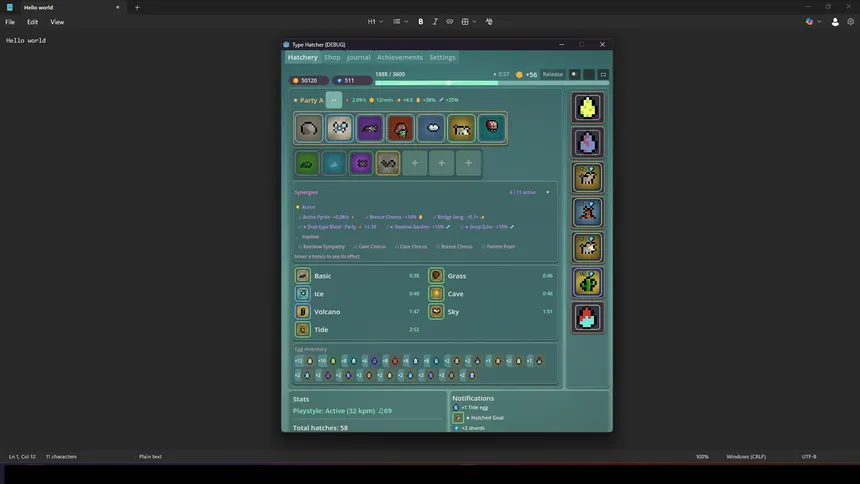Open Windows (CRLF) line ending selector
The image size is (860, 484).
pos(746,457)
